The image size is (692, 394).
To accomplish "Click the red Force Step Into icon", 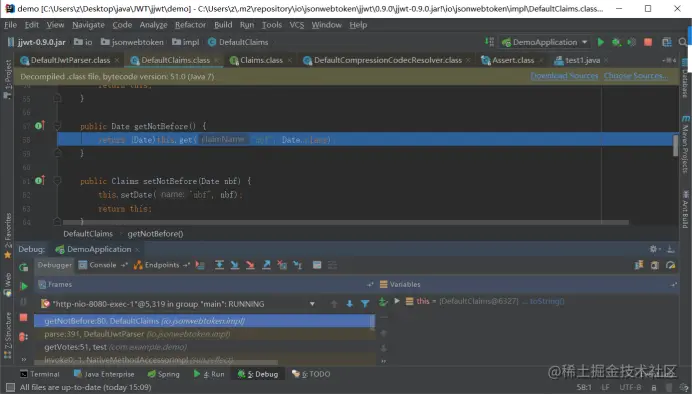I will (x=250, y=265).
